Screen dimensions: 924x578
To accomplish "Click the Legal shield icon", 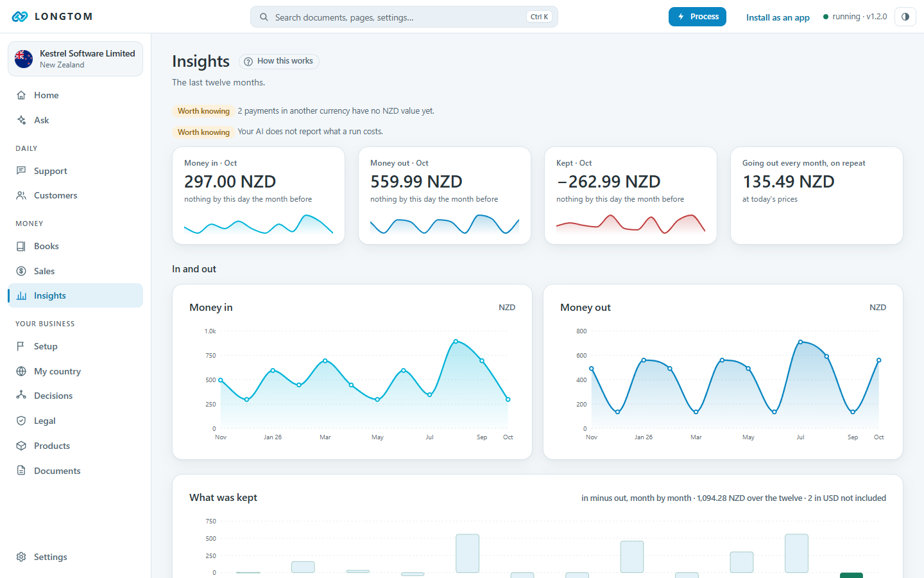I will point(21,421).
